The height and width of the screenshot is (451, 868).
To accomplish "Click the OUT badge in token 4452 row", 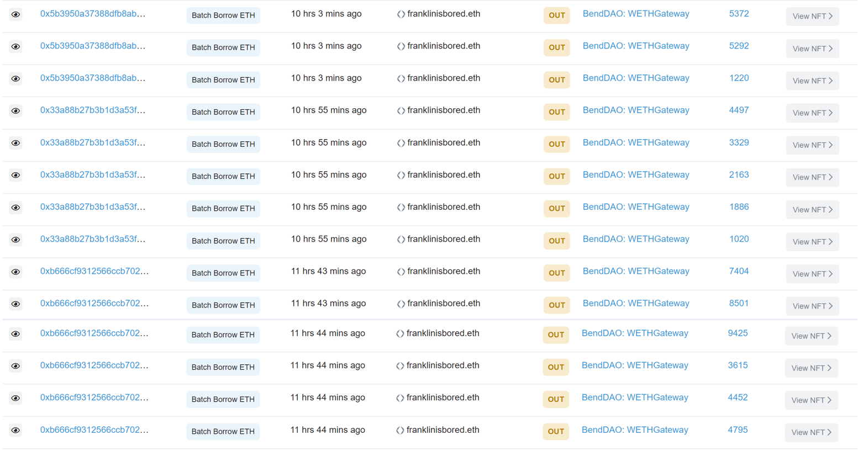I will point(555,399).
